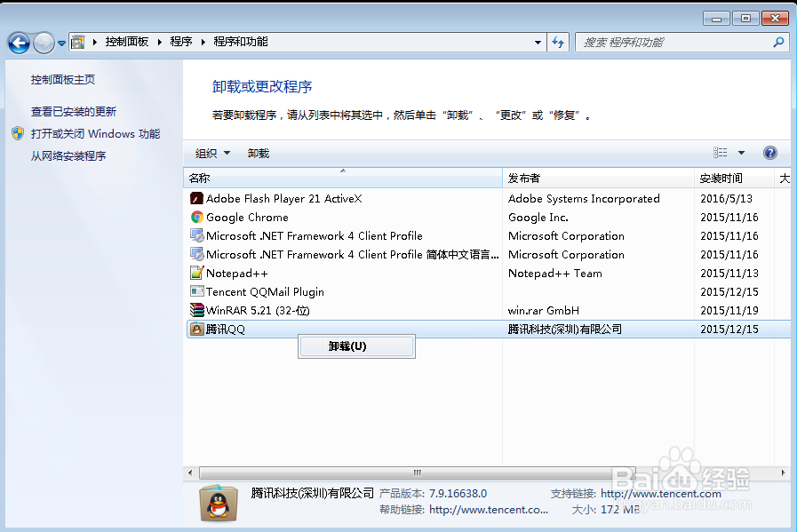Open 查看已安装的更新 link
Image resolution: width=797 pixels, height=532 pixels.
coord(73,111)
